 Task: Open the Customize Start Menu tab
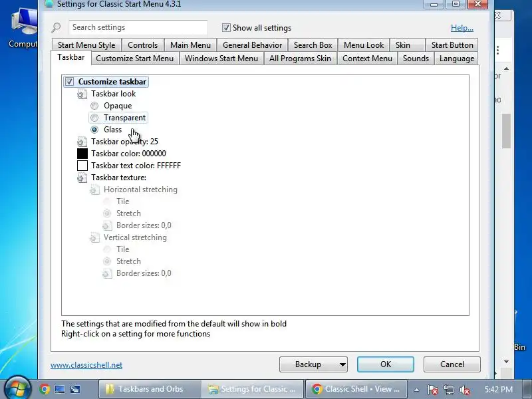[x=135, y=59]
